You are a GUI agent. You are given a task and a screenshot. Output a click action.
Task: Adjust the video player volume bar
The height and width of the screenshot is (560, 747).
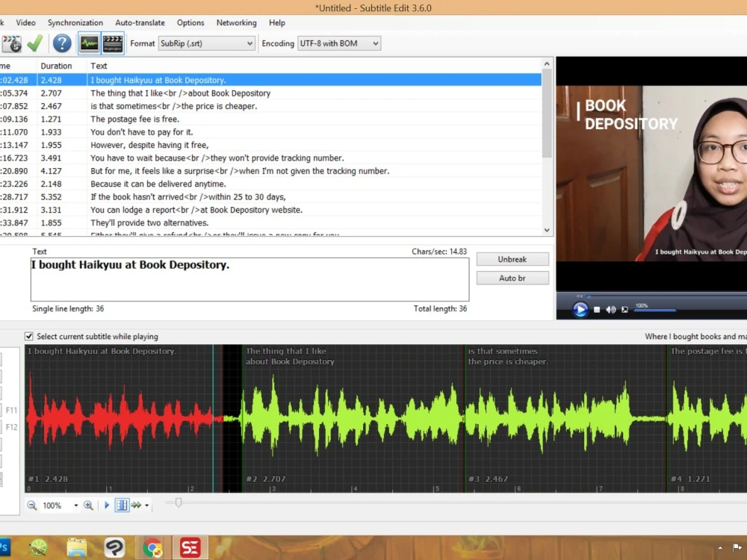(x=655, y=311)
